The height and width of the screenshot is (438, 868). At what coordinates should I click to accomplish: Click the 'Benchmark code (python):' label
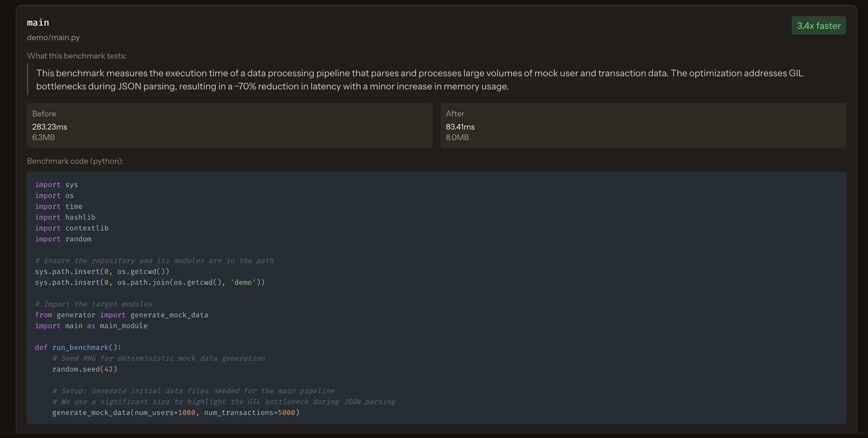75,161
